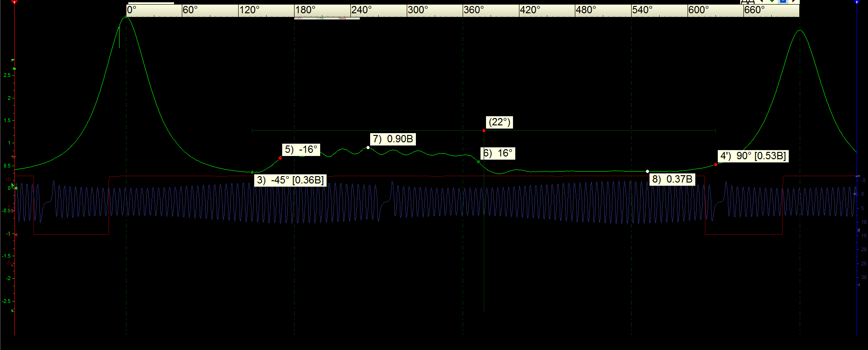Select the green point left of 6) 16°
This screenshot has width=868, height=350.
(478, 162)
